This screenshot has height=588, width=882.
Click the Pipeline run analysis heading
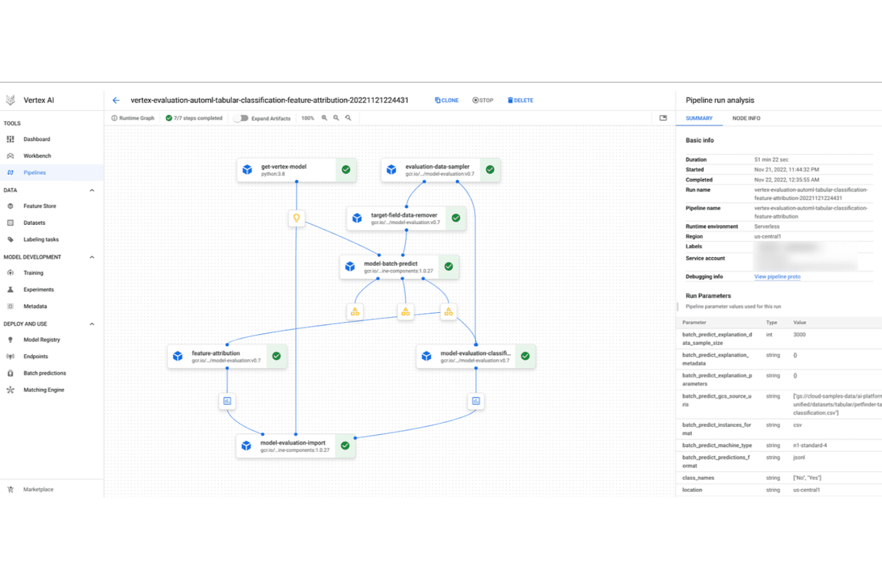720,100
